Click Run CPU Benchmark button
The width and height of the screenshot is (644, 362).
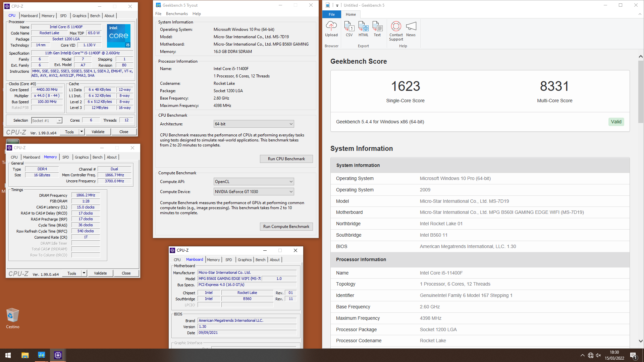286,159
